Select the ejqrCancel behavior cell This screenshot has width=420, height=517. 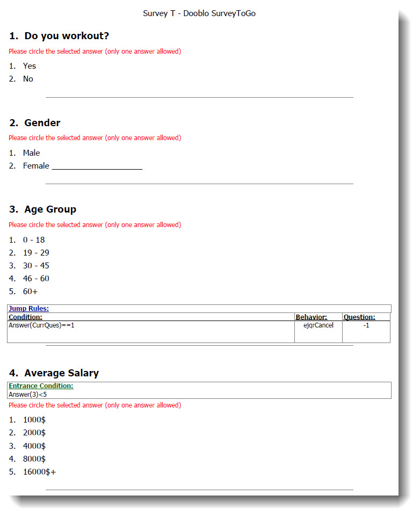(x=318, y=325)
